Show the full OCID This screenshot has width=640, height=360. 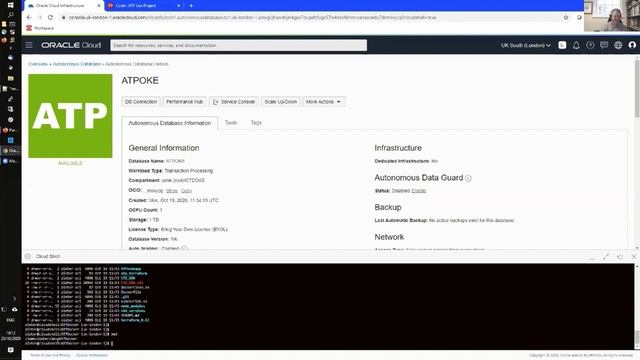(172, 191)
